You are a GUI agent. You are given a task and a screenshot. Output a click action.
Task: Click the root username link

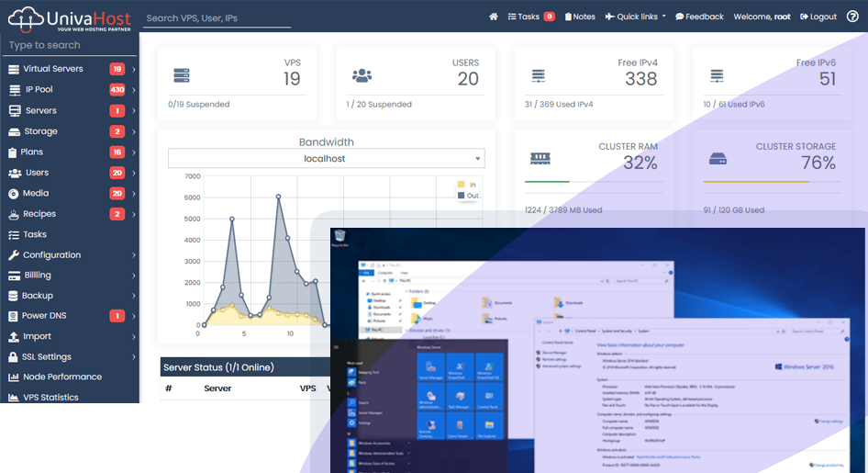click(782, 17)
